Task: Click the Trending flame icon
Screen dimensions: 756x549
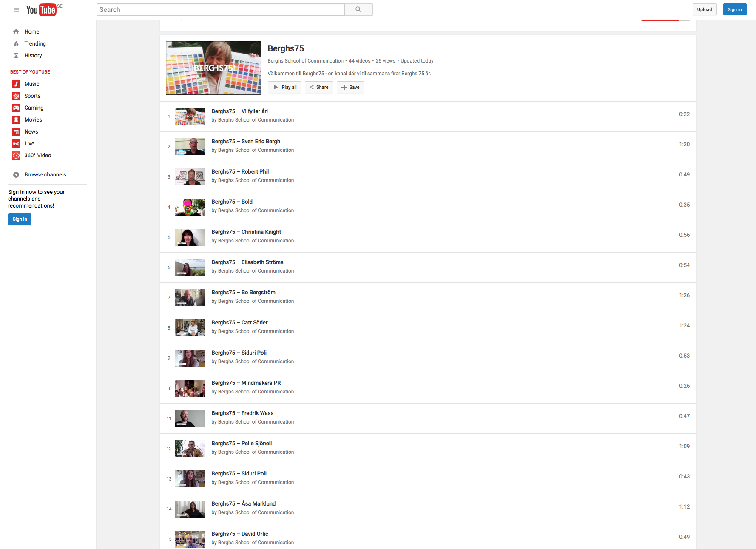Action: (16, 44)
